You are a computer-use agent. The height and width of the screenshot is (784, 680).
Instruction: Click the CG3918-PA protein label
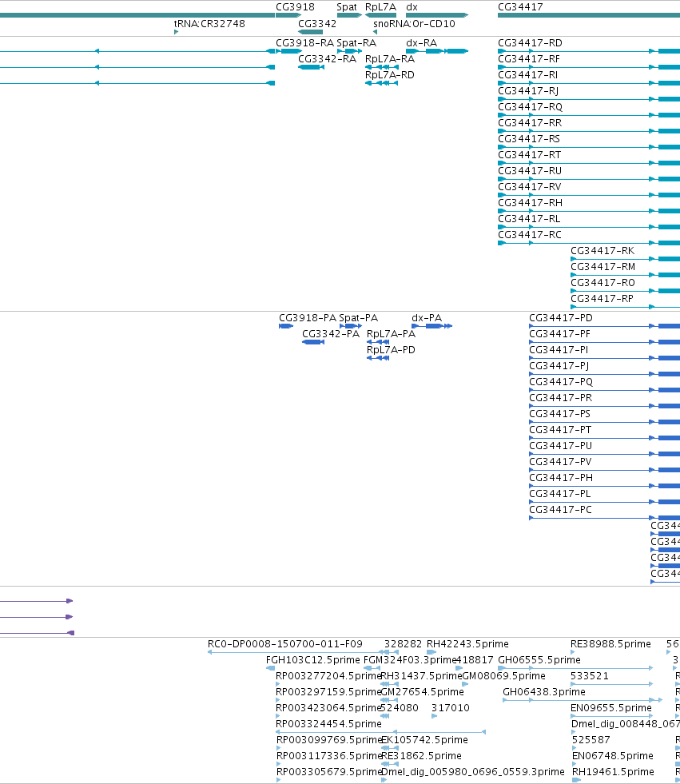coord(307,318)
